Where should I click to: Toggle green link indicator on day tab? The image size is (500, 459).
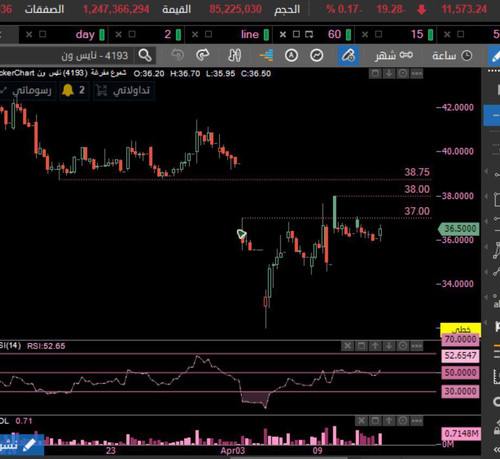(102, 35)
